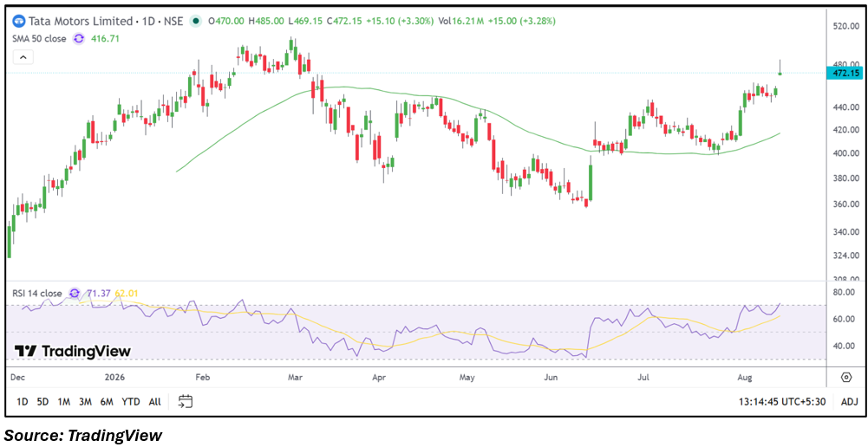The height and width of the screenshot is (447, 868).
Task: Click the Dec label on time axis
Action: point(19,378)
